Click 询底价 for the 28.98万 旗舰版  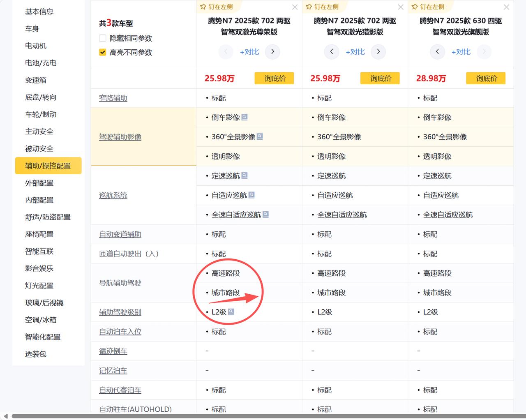[x=486, y=78]
